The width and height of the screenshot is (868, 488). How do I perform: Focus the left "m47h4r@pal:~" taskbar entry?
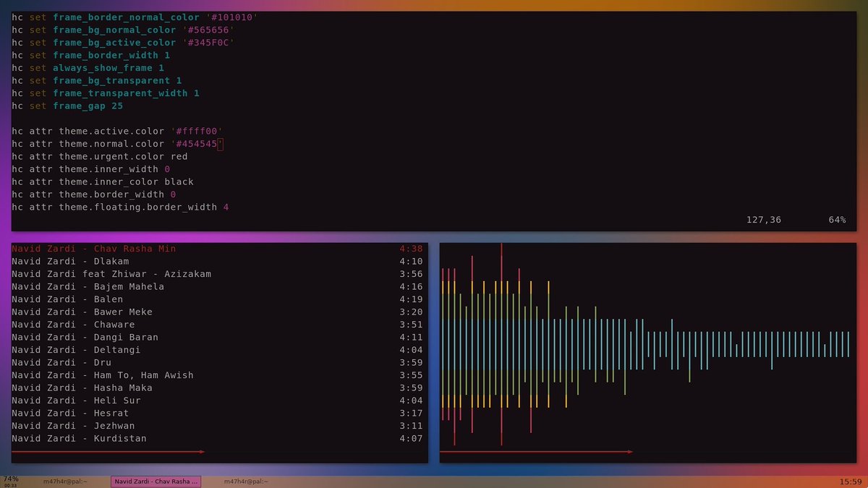pyautogui.click(x=66, y=480)
